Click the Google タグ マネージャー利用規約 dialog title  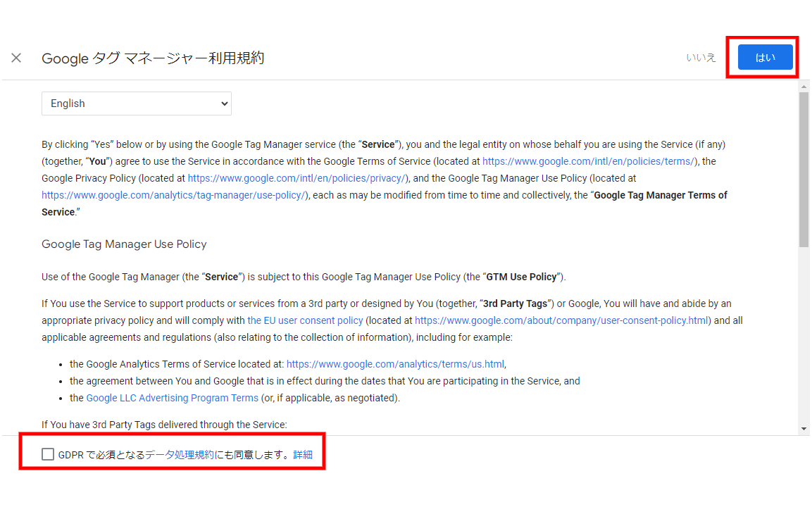(x=153, y=58)
